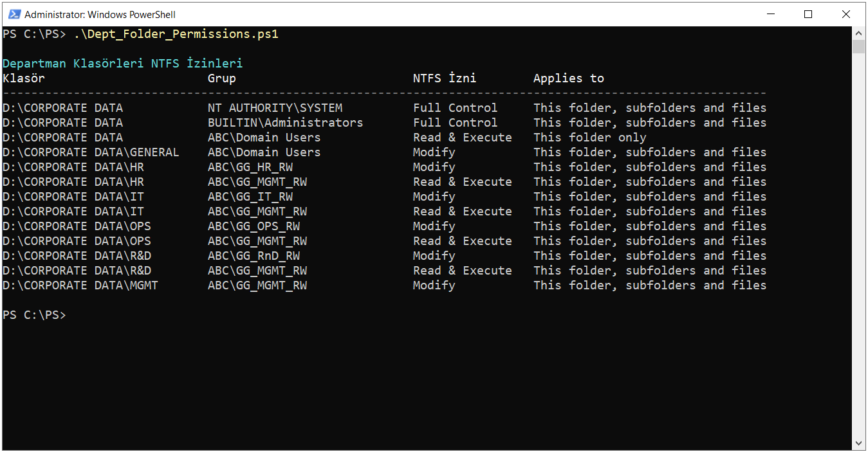Click the command '.\Dept_Folder_Permissions.ps1'
Screen dimensions: 868x452
coord(176,34)
